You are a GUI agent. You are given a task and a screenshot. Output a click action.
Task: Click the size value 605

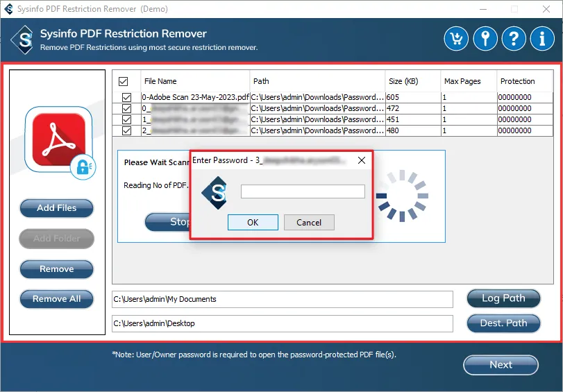pos(393,97)
